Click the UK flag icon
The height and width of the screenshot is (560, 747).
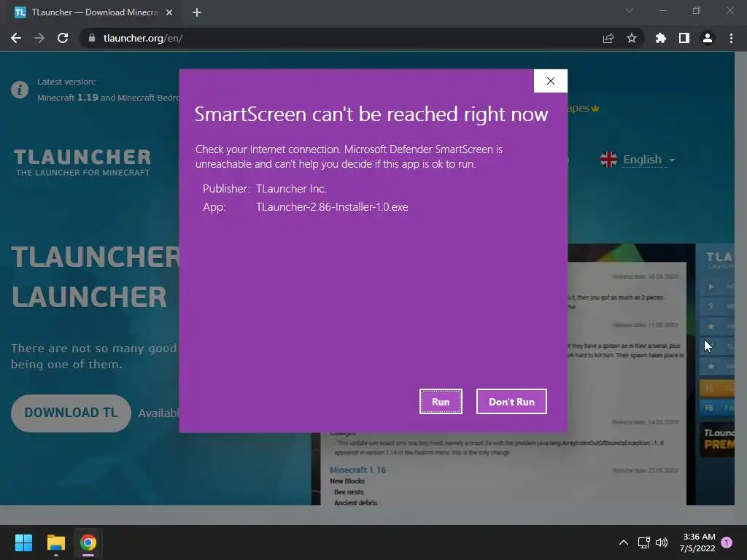coord(608,160)
